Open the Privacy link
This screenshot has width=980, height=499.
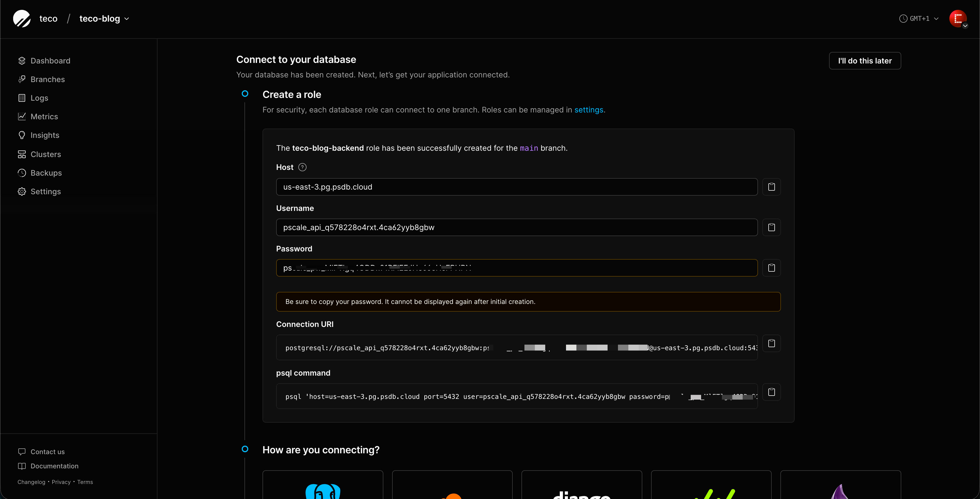point(61,482)
